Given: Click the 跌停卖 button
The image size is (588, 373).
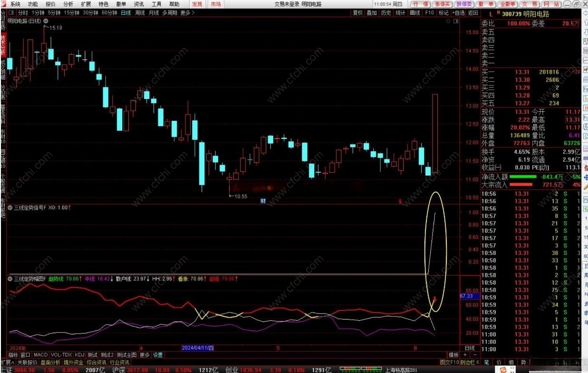Looking at the screenshot, I should (465, 4).
